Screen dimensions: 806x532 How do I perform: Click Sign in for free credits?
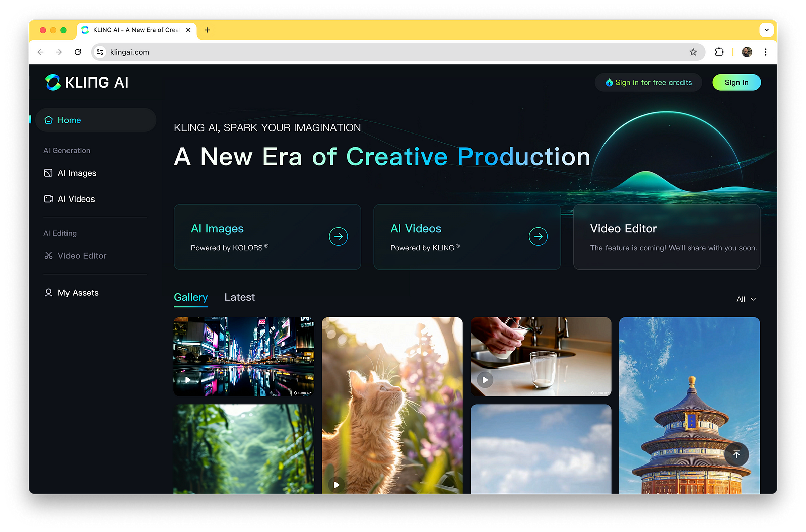pos(648,82)
